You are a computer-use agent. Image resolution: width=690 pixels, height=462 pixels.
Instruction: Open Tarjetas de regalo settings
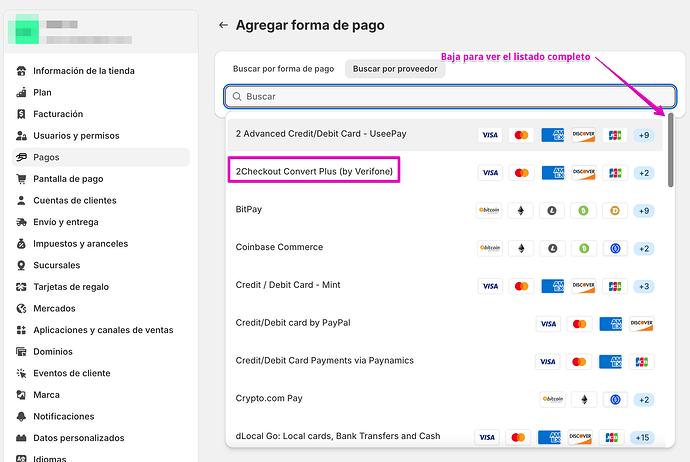[71, 287]
